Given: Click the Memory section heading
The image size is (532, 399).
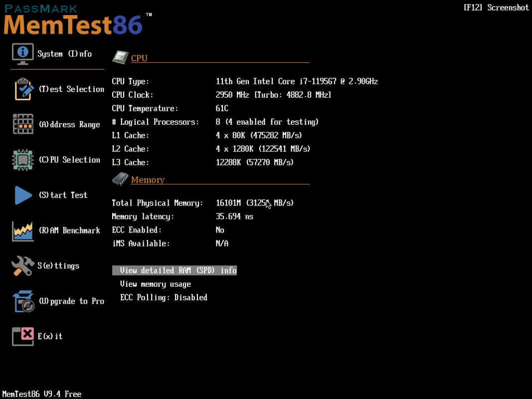Looking at the screenshot, I should pos(148,180).
